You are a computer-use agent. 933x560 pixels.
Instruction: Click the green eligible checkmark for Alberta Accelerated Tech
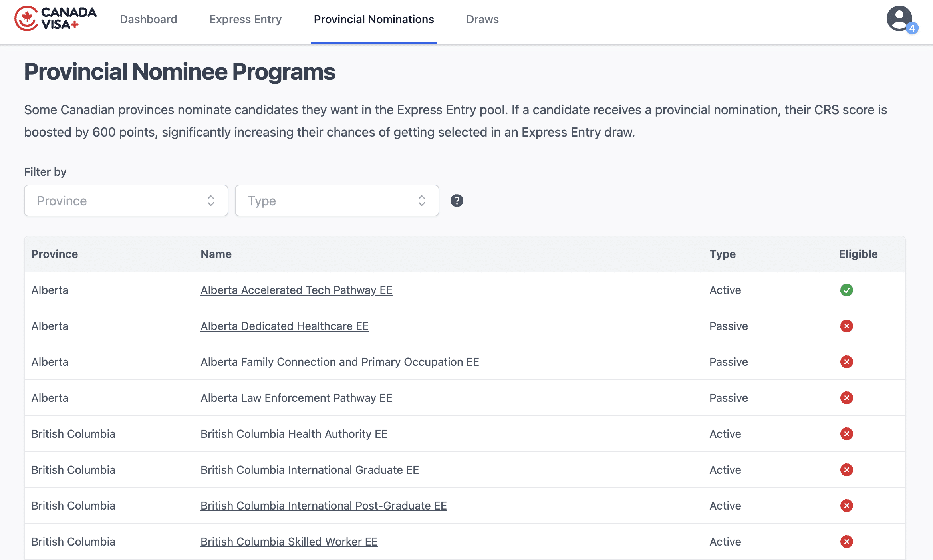coord(846,290)
